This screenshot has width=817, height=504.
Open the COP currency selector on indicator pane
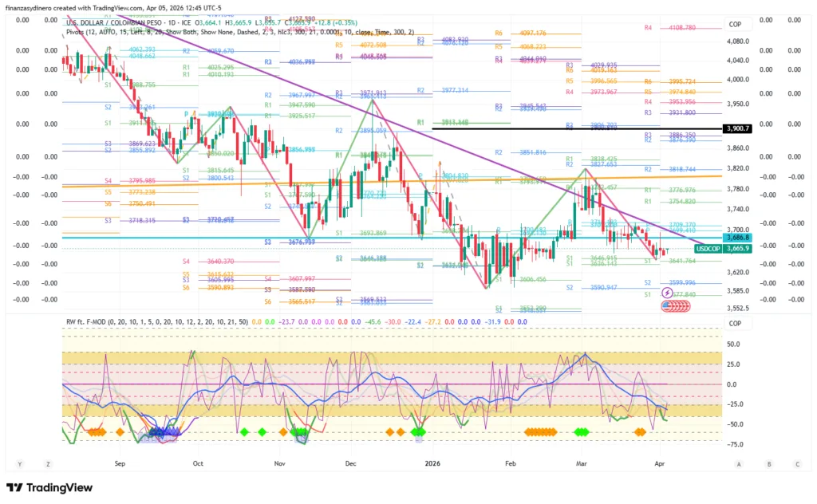(736, 324)
